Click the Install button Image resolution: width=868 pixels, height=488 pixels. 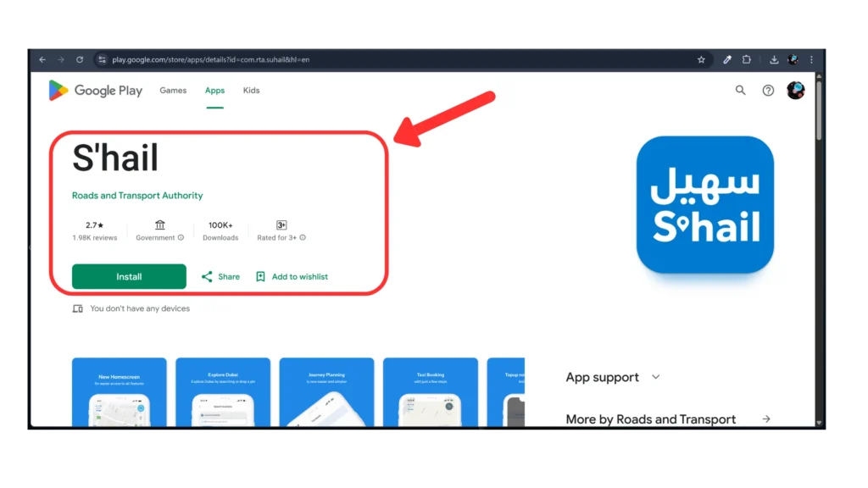[129, 276]
